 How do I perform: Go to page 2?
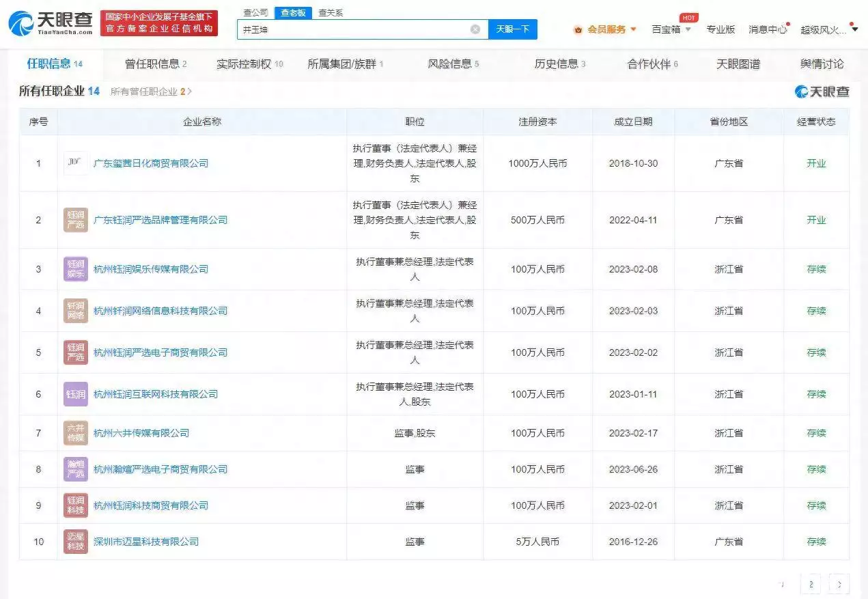(811, 584)
